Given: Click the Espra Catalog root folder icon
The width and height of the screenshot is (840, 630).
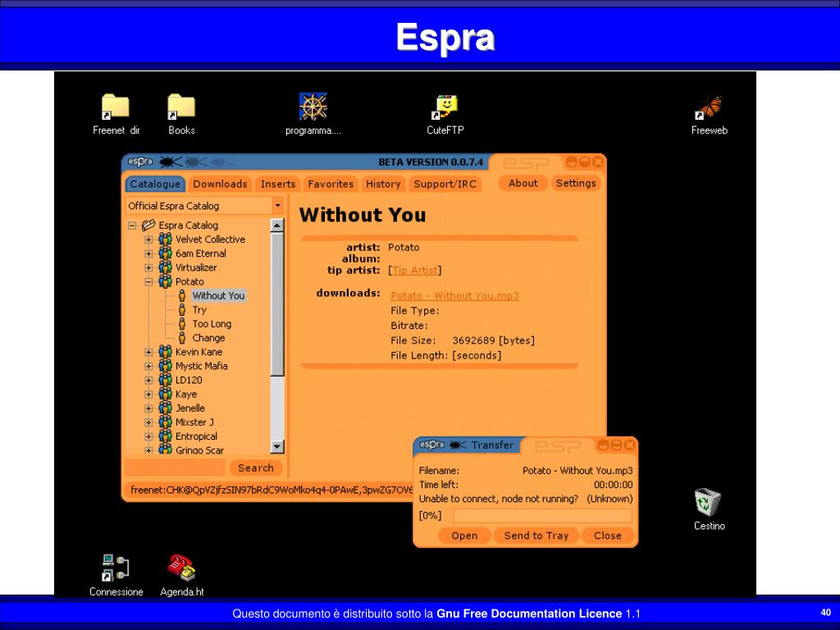Looking at the screenshot, I should [x=148, y=225].
